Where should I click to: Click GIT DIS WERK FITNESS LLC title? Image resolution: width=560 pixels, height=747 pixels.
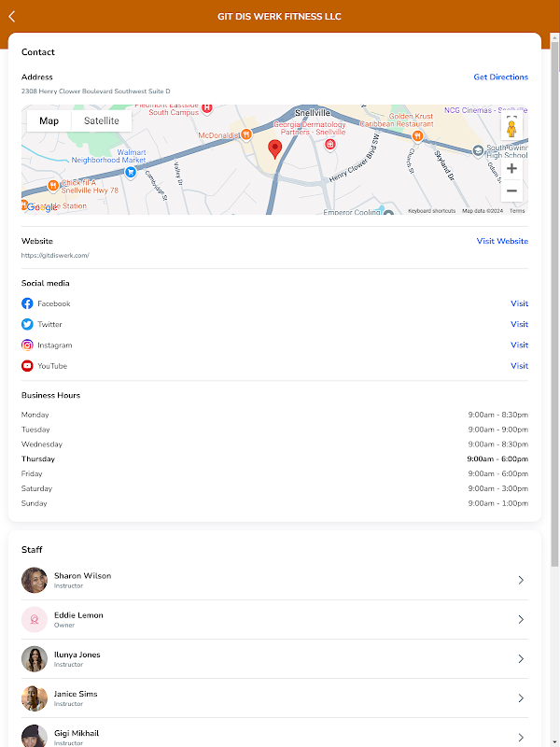pos(279,17)
